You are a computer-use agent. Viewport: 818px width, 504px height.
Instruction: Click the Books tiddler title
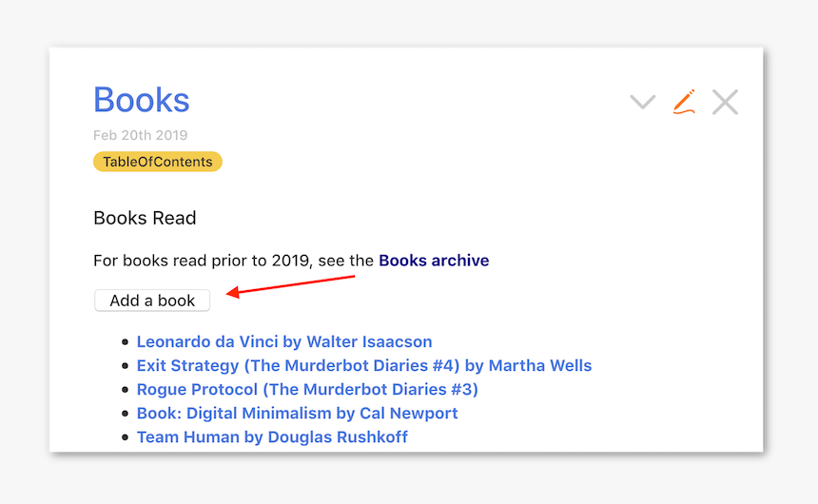pos(142,100)
